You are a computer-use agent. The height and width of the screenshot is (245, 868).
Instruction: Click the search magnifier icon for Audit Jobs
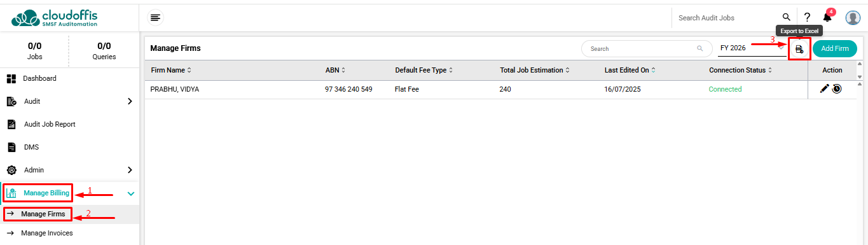787,17
